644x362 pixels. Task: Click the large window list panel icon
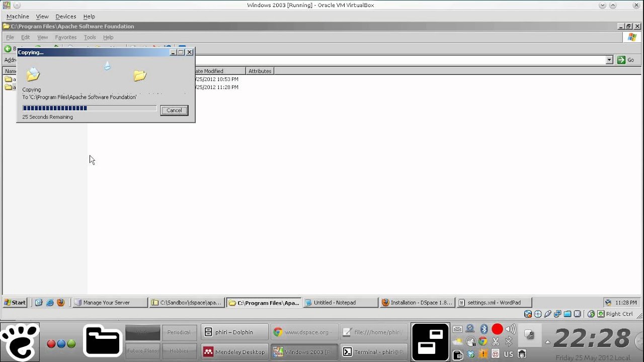(430, 342)
